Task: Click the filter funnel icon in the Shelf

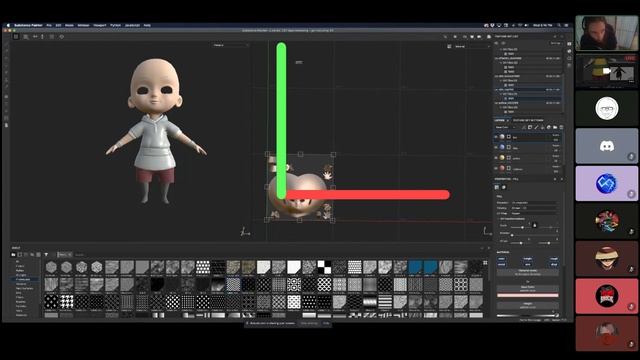Action: pos(46,255)
